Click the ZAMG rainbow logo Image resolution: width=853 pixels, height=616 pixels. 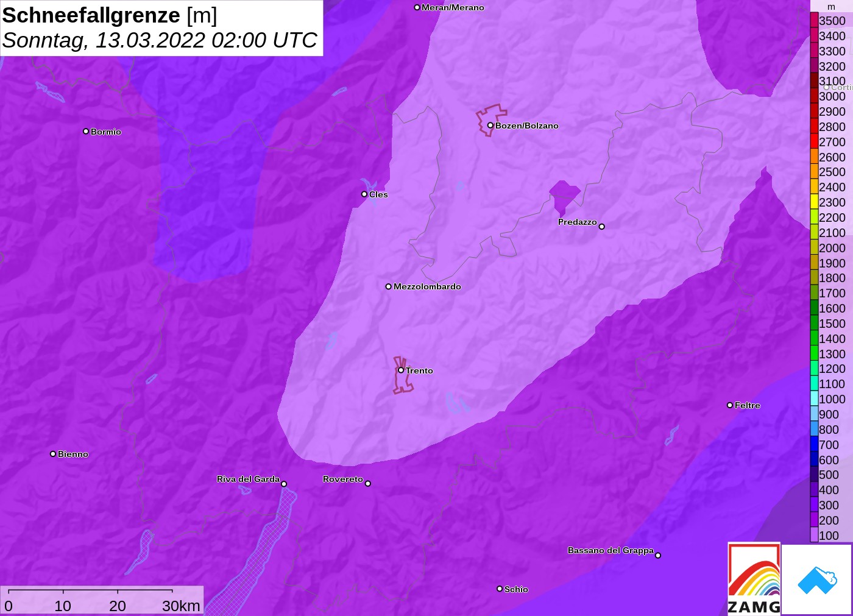(754, 578)
